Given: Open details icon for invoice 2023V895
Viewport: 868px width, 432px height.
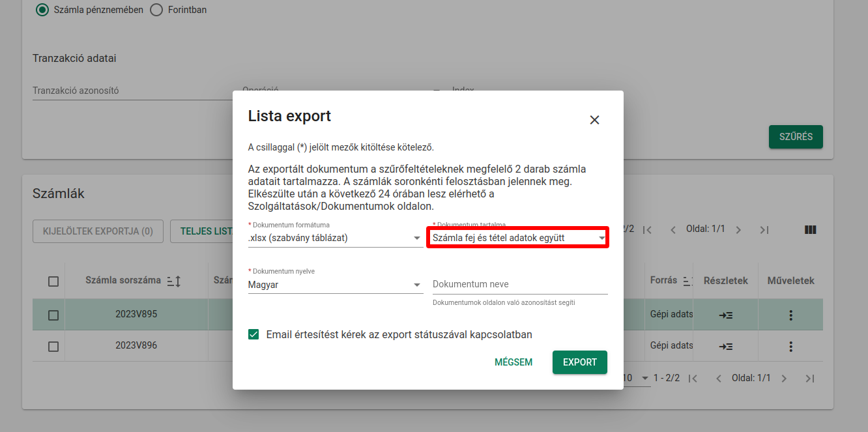Looking at the screenshot, I should (726, 315).
